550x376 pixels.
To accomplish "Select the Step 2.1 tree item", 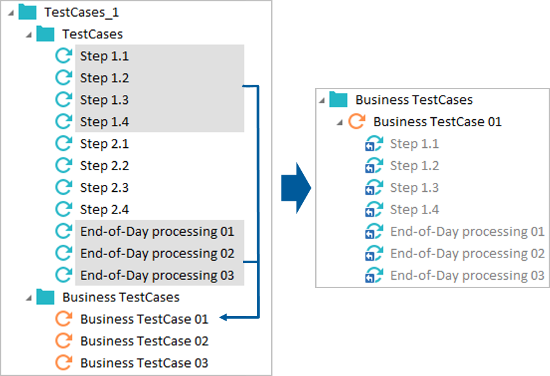I will click(104, 143).
